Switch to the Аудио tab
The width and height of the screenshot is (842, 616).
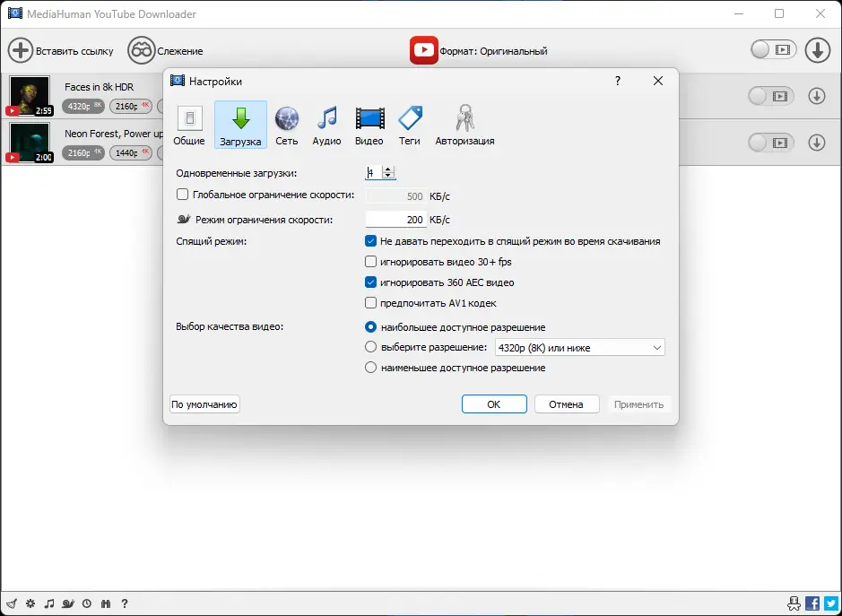(x=326, y=126)
